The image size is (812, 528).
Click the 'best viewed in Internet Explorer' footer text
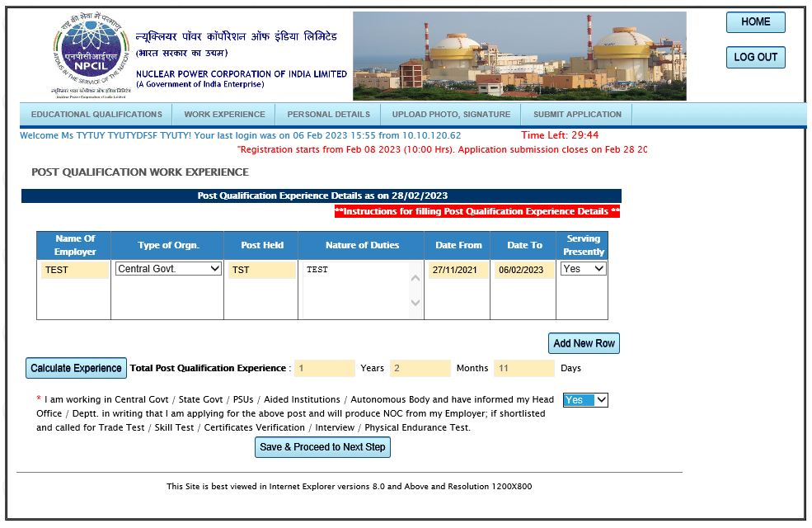[x=349, y=487]
